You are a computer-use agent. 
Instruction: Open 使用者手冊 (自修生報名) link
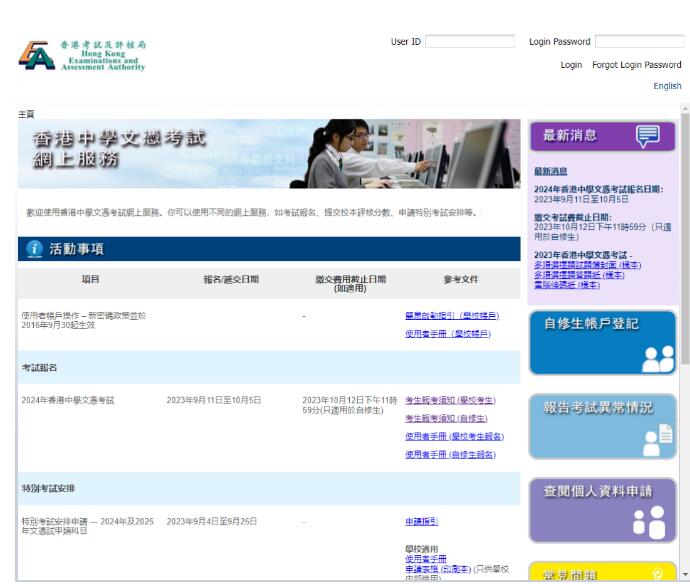(450, 455)
